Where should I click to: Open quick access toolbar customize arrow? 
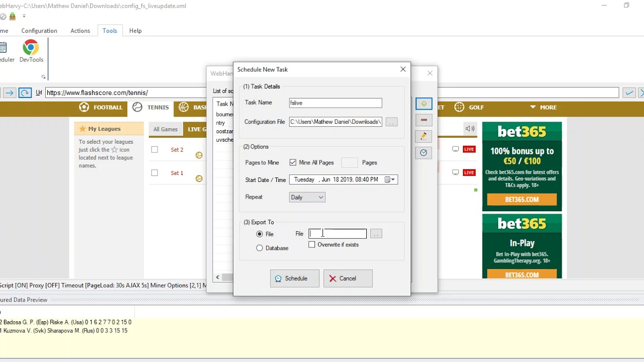point(24,16)
